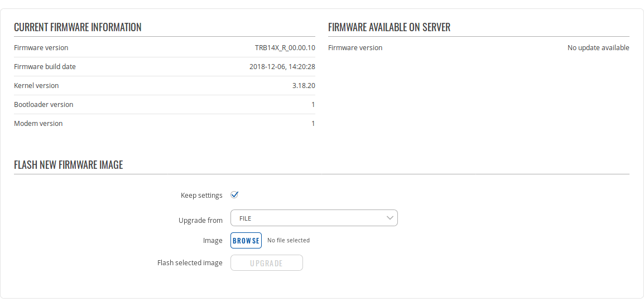Click the Keep settings label
Image resolution: width=644 pixels, height=307 pixels.
click(x=201, y=196)
